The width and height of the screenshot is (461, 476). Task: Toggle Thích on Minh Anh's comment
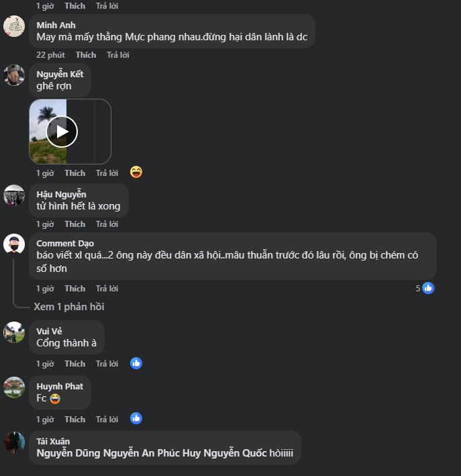pos(86,55)
